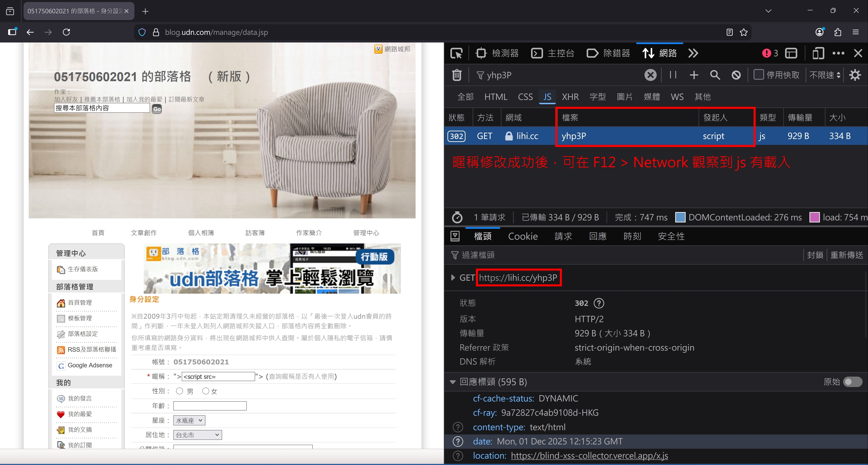Open the Cookie details tab
This screenshot has height=465, width=868.
pyautogui.click(x=523, y=236)
